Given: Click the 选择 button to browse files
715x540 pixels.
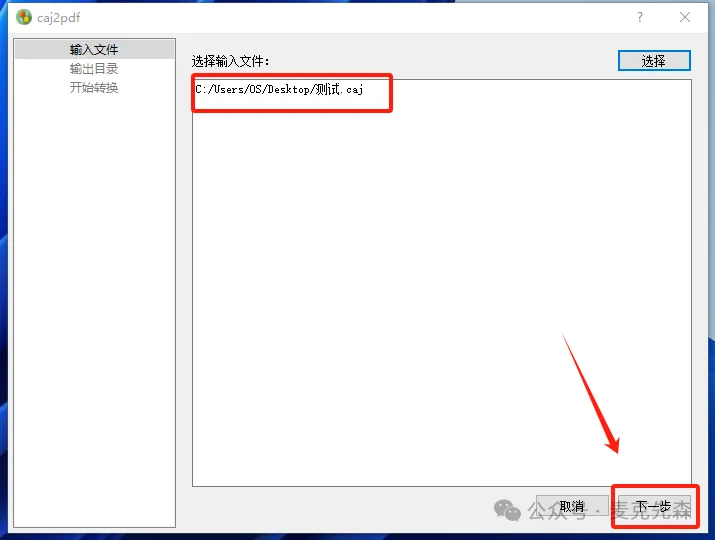Looking at the screenshot, I should 654,61.
